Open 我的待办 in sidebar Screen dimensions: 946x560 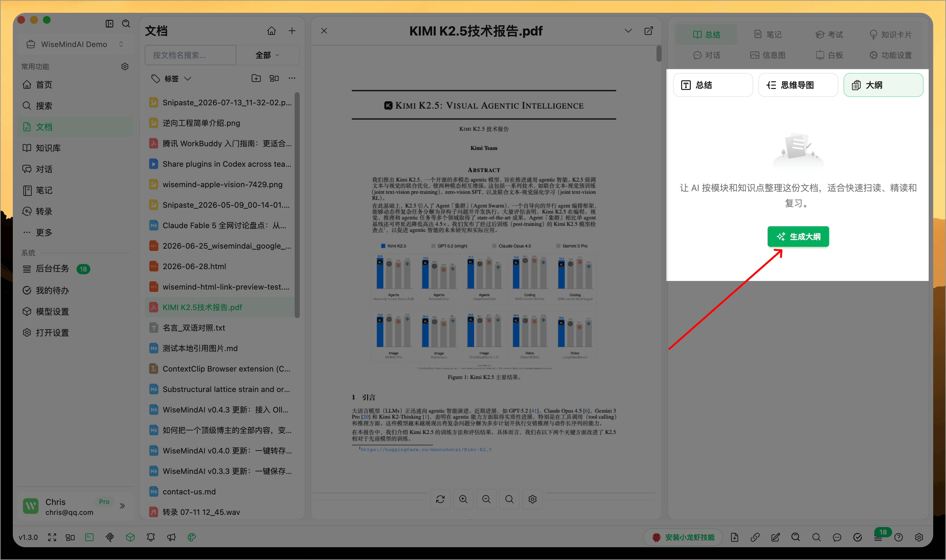tap(76, 290)
